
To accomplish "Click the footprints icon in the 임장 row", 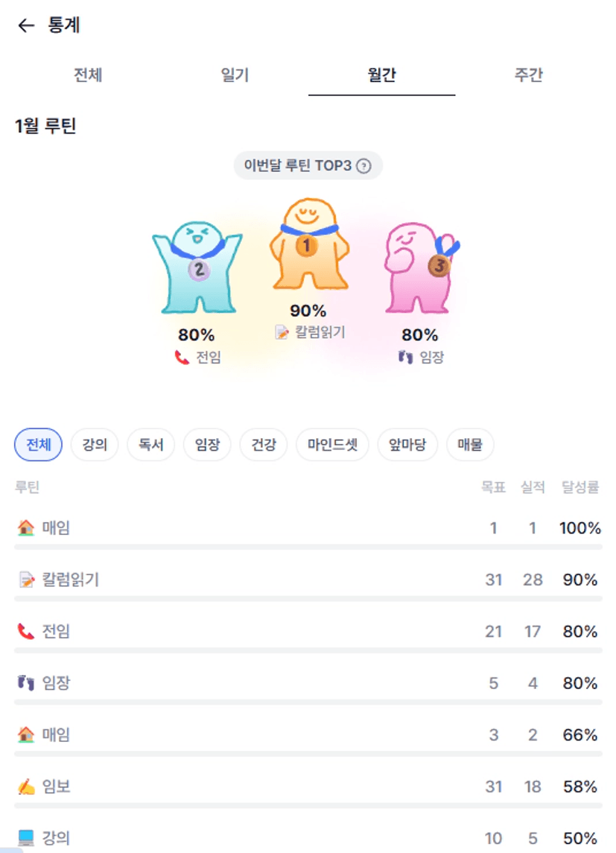I will (26, 683).
